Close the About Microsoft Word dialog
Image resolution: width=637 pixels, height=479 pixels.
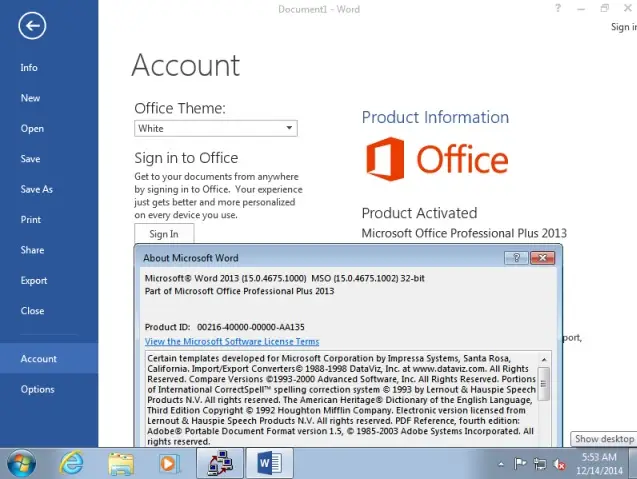(542, 258)
